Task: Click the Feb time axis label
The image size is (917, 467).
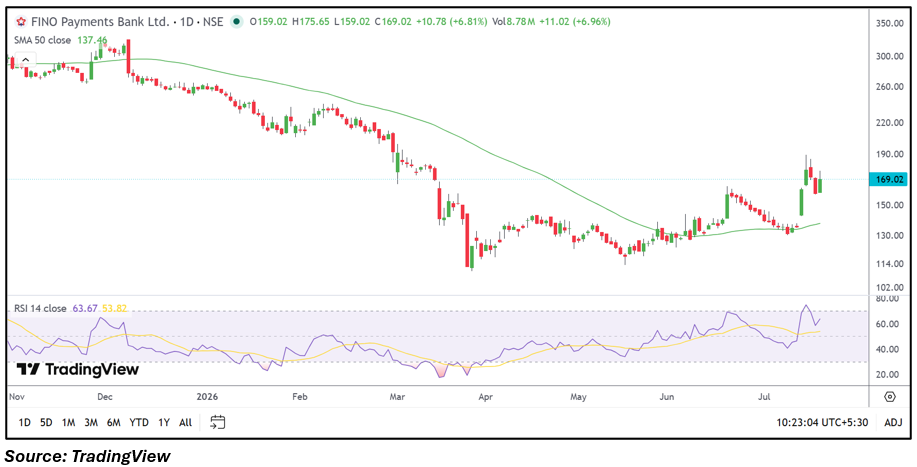Action: (x=299, y=397)
